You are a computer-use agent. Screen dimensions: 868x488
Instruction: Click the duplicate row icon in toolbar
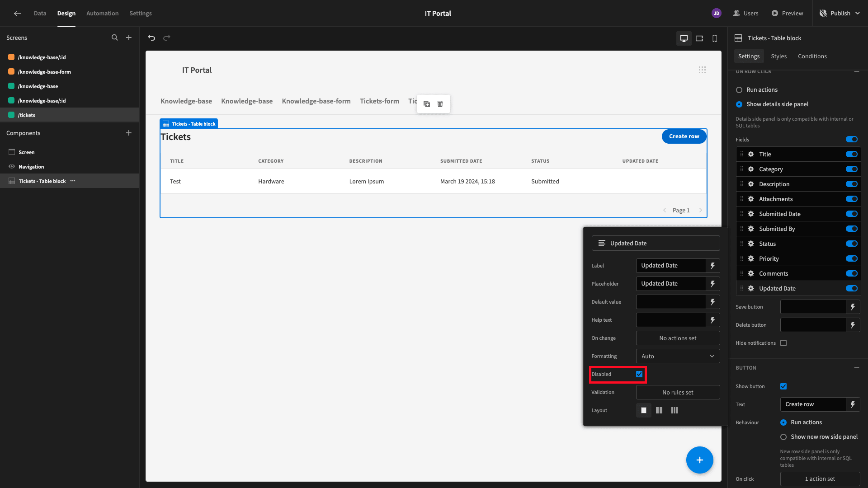coord(427,103)
